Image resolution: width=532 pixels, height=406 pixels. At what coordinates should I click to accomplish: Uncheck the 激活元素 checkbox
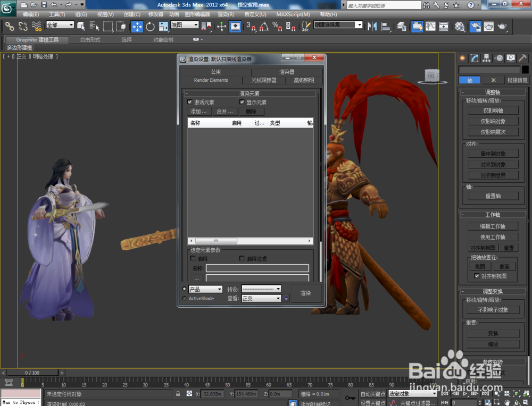coord(190,101)
